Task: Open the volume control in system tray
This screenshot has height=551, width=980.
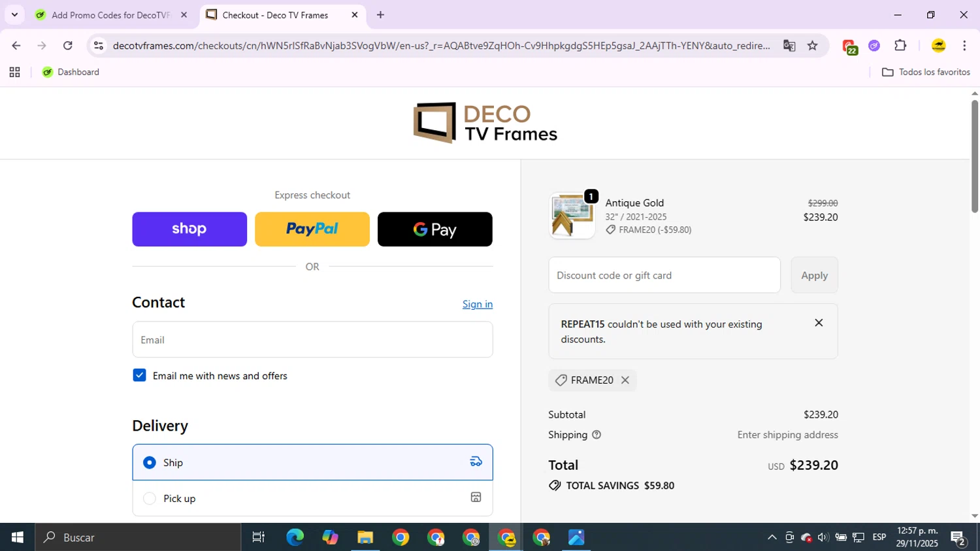Action: click(x=823, y=537)
